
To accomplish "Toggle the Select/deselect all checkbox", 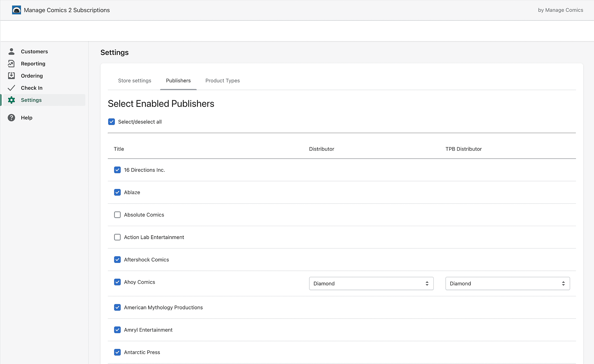I will point(111,122).
